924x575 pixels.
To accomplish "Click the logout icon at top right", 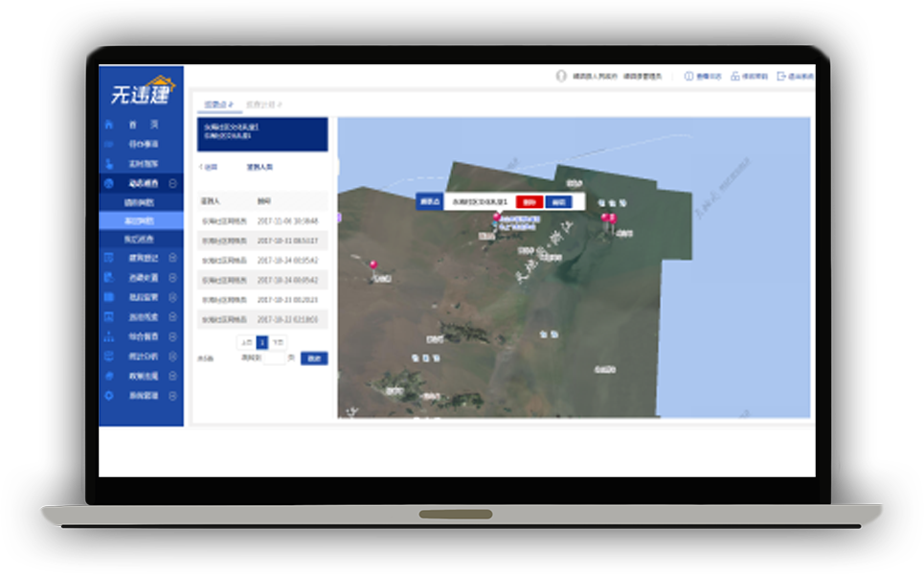I will pyautogui.click(x=781, y=76).
